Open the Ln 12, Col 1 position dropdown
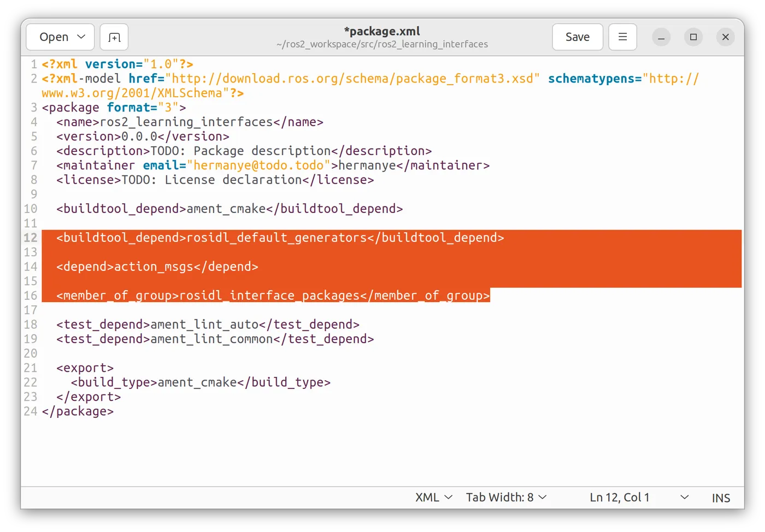The width and height of the screenshot is (765, 532). click(639, 498)
